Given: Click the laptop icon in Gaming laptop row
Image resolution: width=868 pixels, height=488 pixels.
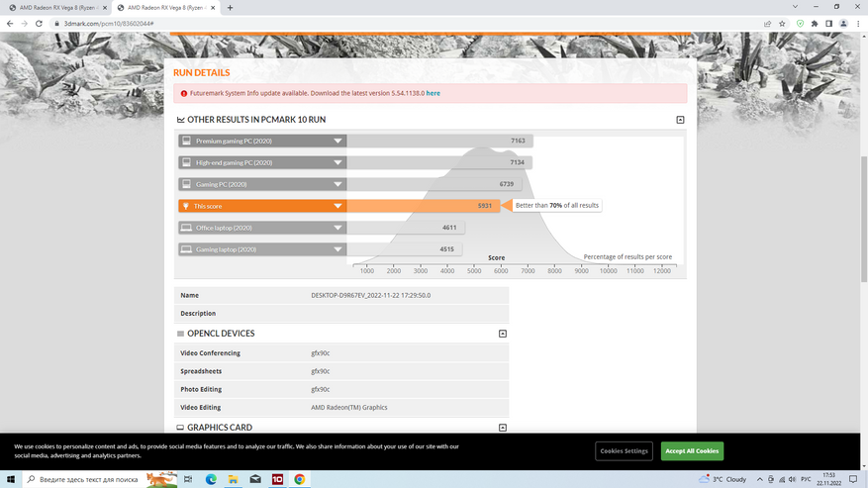Looking at the screenshot, I should click(x=186, y=249).
